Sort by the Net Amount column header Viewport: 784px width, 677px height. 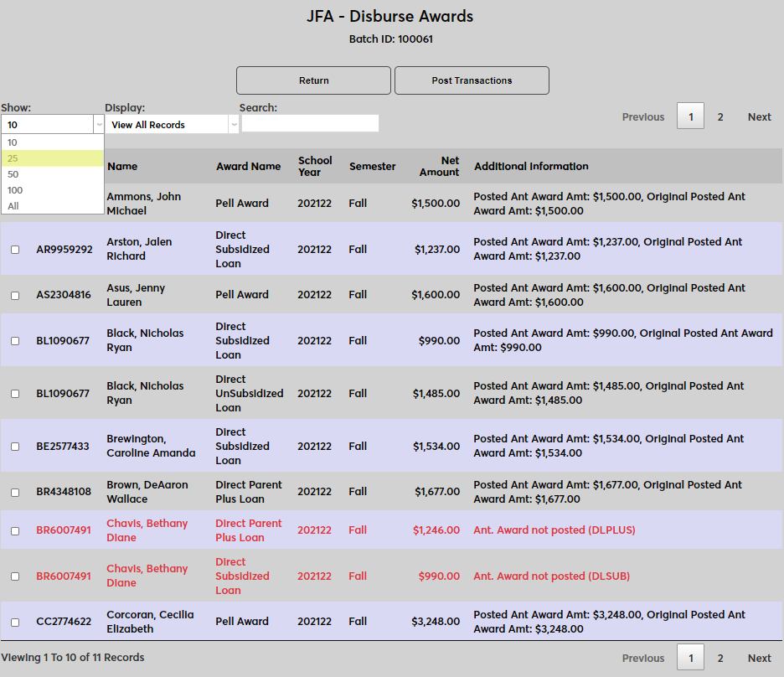tap(441, 166)
